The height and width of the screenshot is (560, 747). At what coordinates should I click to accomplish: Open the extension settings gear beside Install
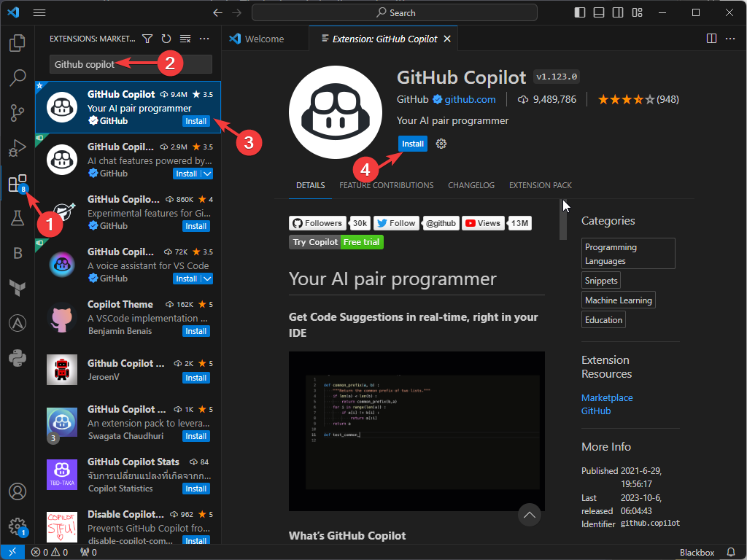(x=441, y=144)
